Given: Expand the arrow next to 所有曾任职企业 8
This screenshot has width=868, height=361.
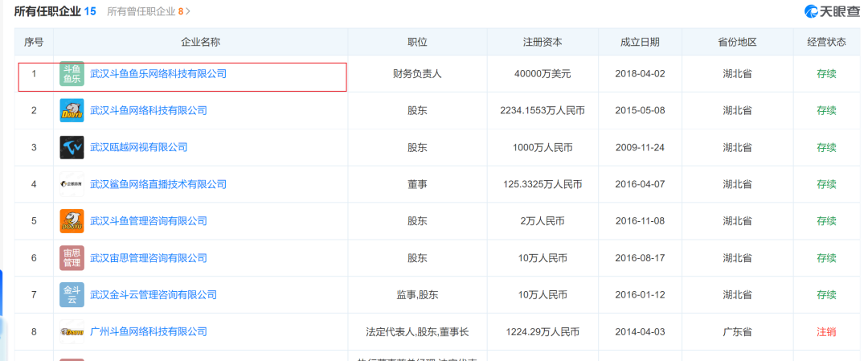Looking at the screenshot, I should pyautogui.click(x=188, y=11).
